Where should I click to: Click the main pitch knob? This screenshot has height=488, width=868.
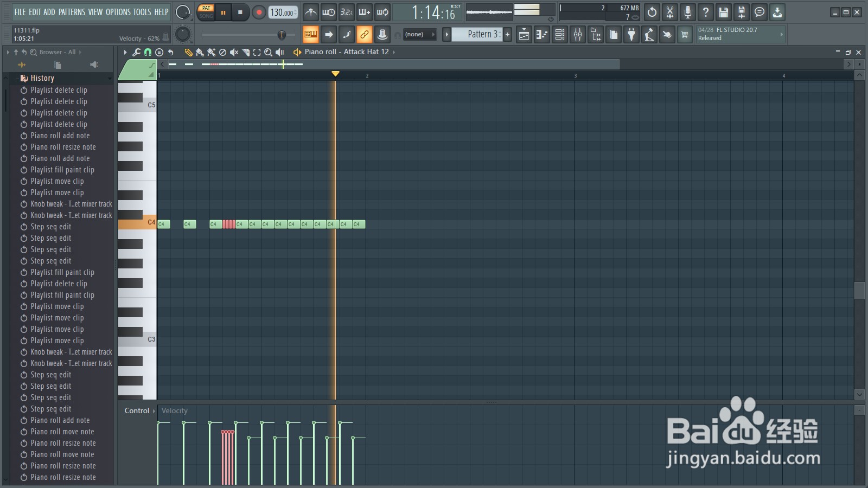coord(183,34)
